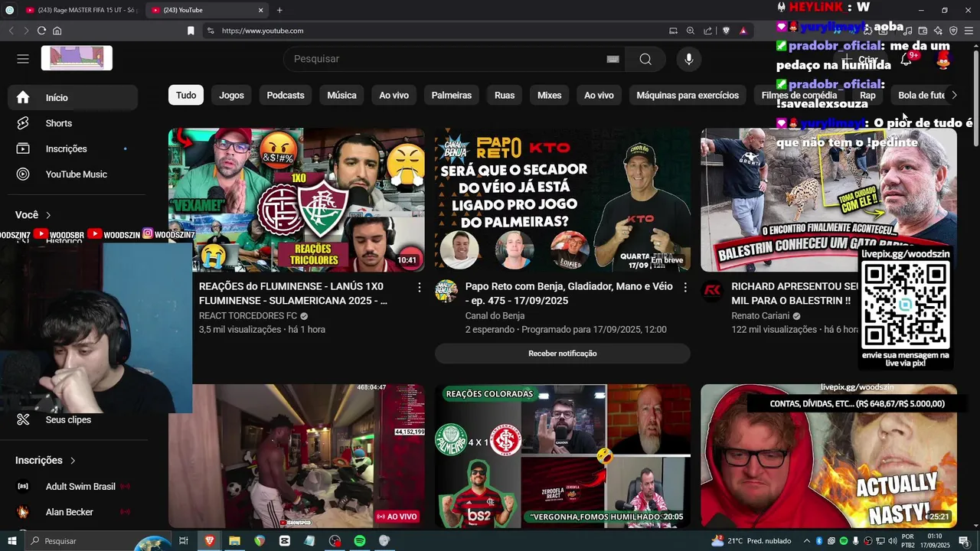
Task: Select the Palmeiras filter chip
Action: [x=451, y=95]
